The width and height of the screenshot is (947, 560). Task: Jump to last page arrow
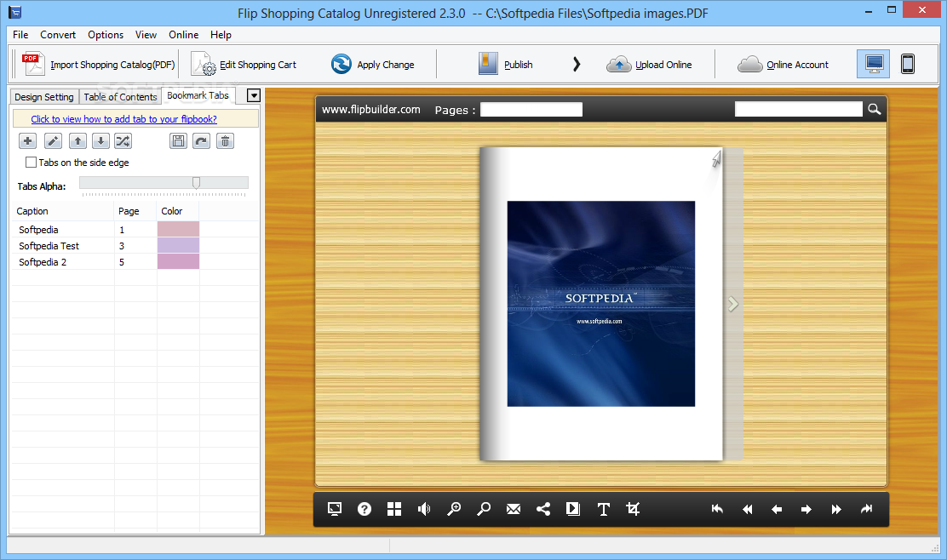tap(866, 509)
